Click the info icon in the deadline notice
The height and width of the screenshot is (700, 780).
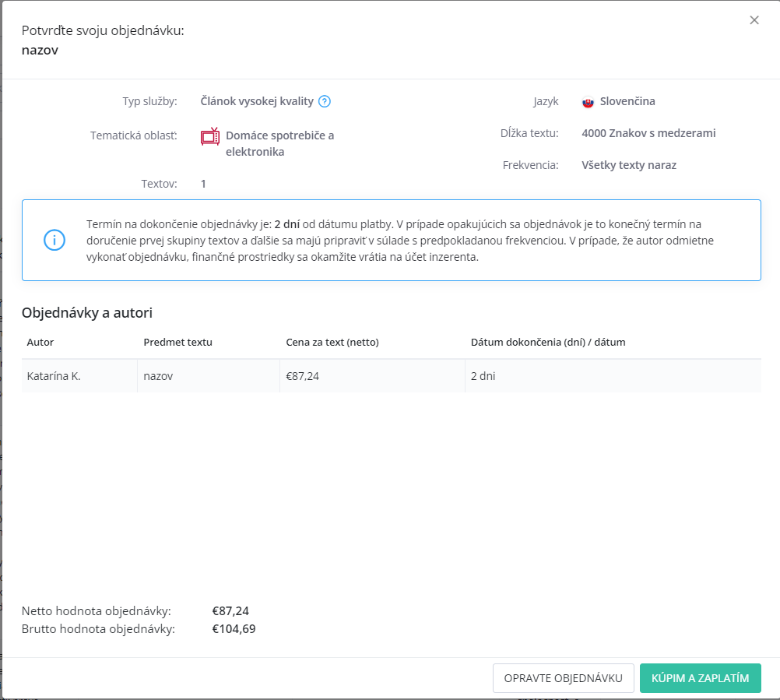(x=54, y=240)
